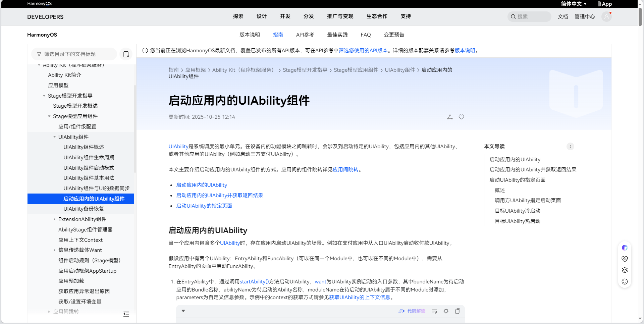
Task: Click Stage模型应用组件 in breadcrumb
Action: [x=356, y=70]
